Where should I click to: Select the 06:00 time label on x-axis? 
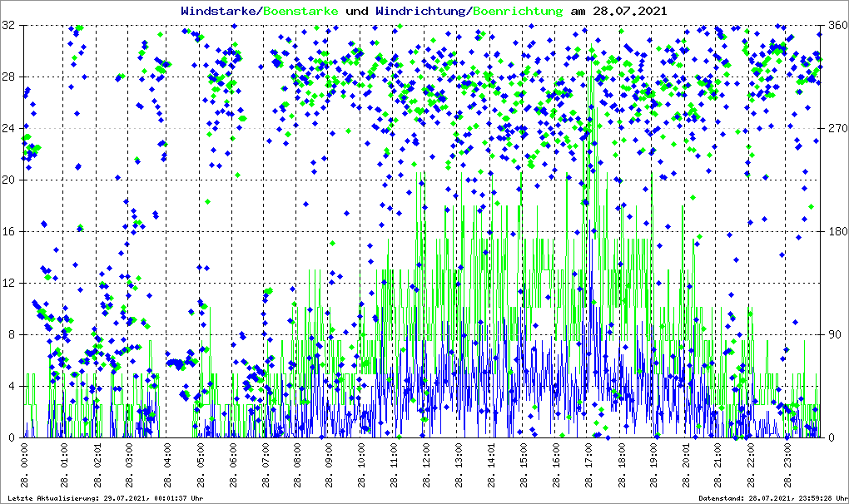(x=234, y=467)
